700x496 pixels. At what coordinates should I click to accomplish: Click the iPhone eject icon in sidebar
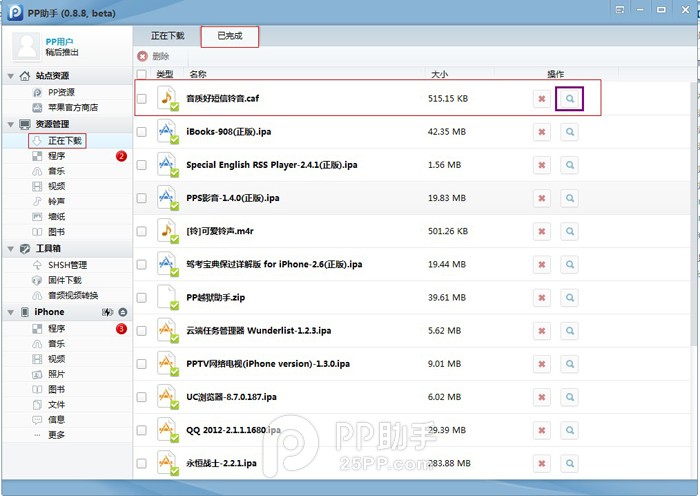coord(123,313)
